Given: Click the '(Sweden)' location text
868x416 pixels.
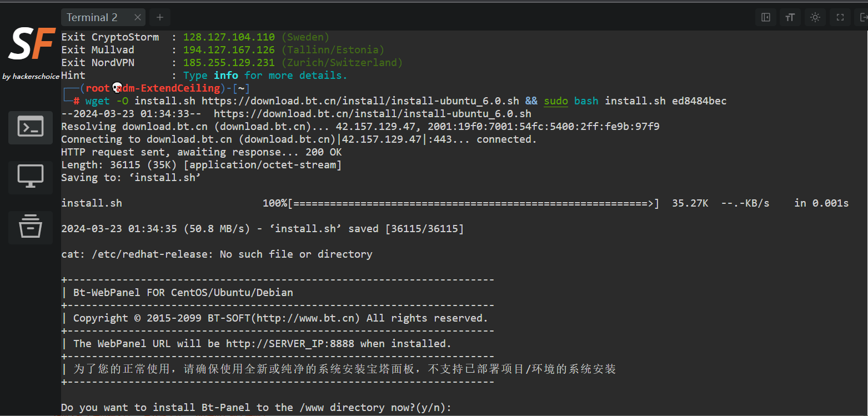Looking at the screenshot, I should coord(305,37).
